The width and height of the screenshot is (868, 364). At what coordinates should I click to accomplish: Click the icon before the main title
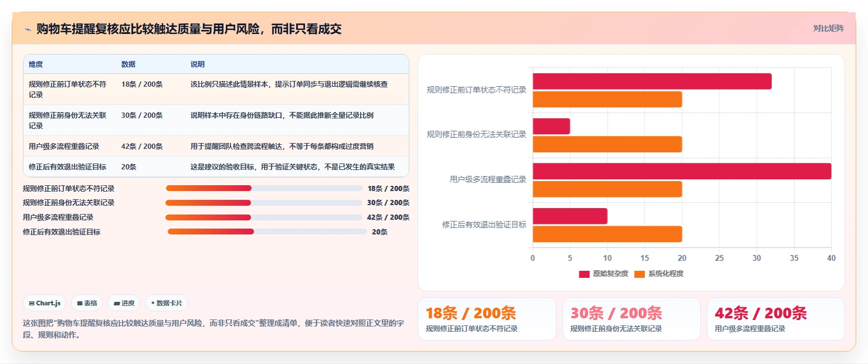tap(28, 29)
